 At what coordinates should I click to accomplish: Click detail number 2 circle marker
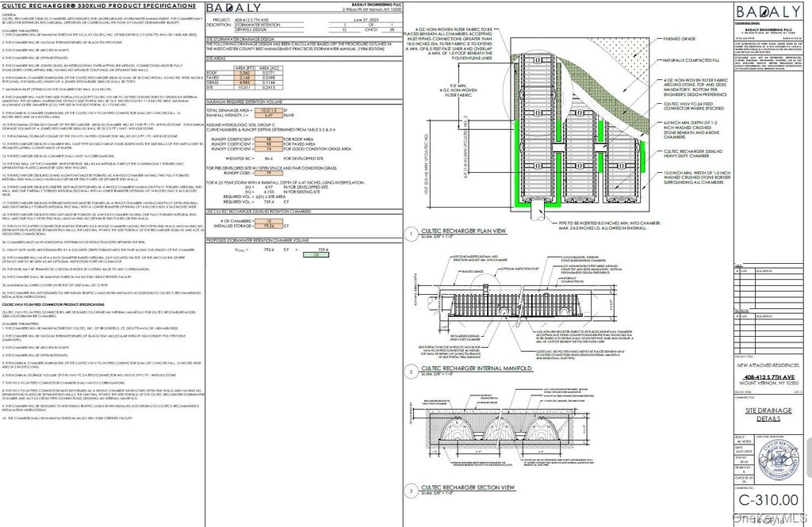[412, 371]
